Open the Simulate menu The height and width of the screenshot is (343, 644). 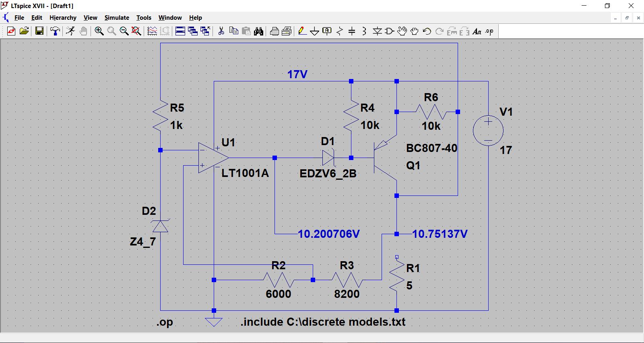pyautogui.click(x=117, y=18)
